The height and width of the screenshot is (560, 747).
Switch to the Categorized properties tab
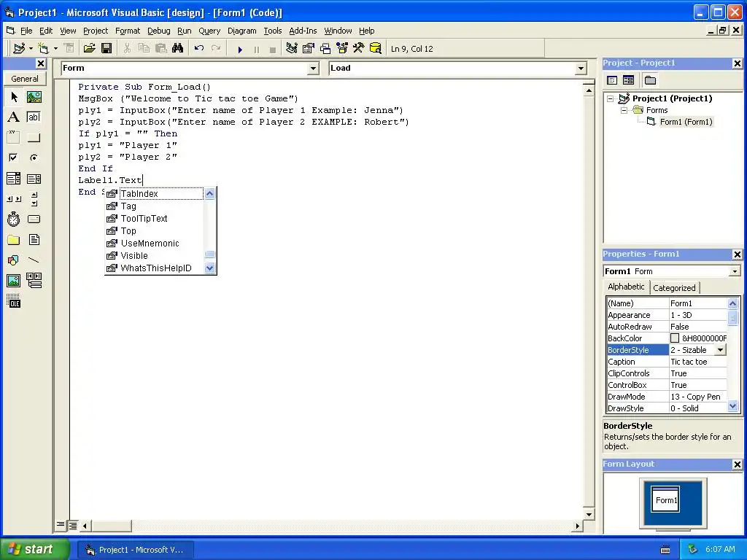(673, 288)
